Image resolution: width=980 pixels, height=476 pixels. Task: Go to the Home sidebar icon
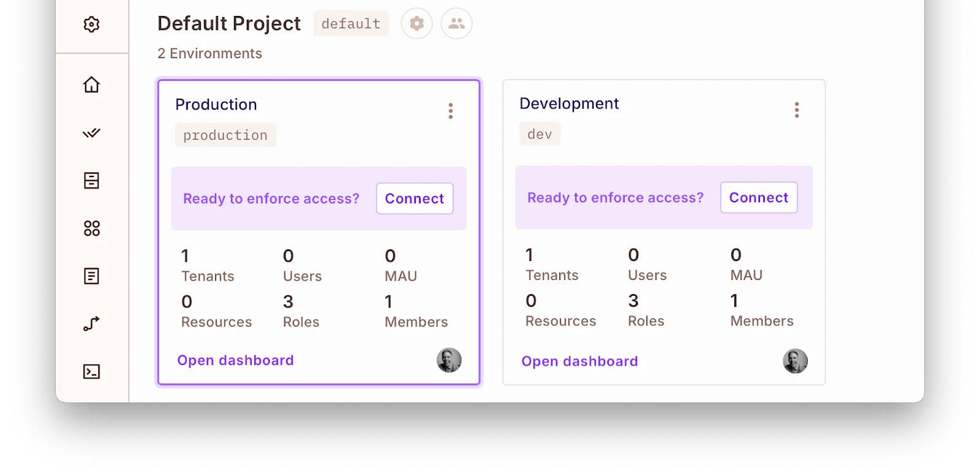91,85
